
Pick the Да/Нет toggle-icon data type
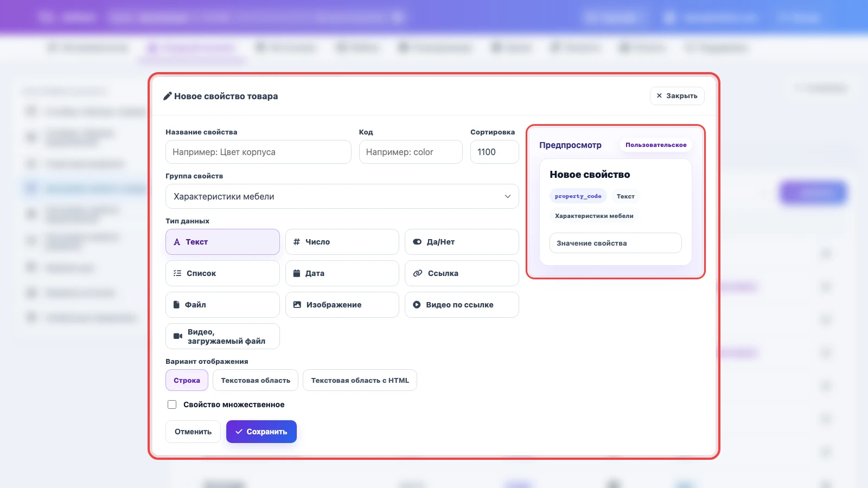click(462, 242)
